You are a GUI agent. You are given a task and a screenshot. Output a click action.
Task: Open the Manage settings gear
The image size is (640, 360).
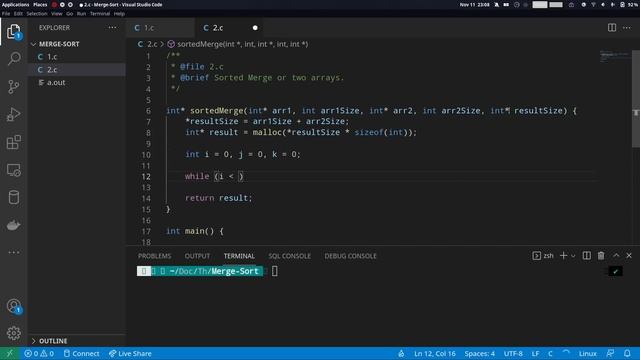pos(13,333)
